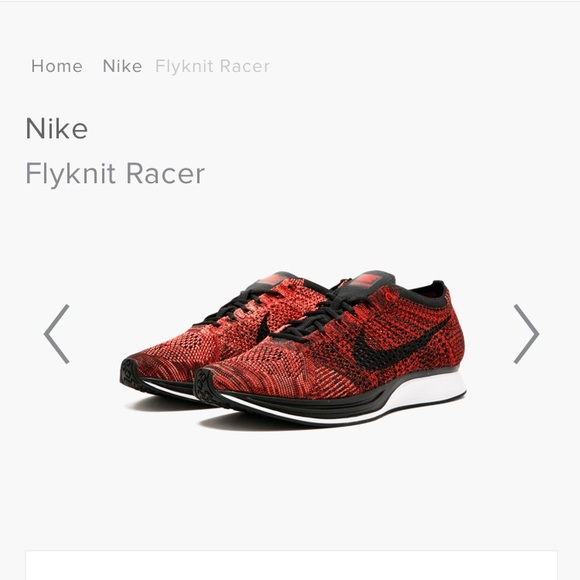This screenshot has height=580, width=580.
Task: Click the rear shoe's tongue label
Action: (x=272, y=279)
